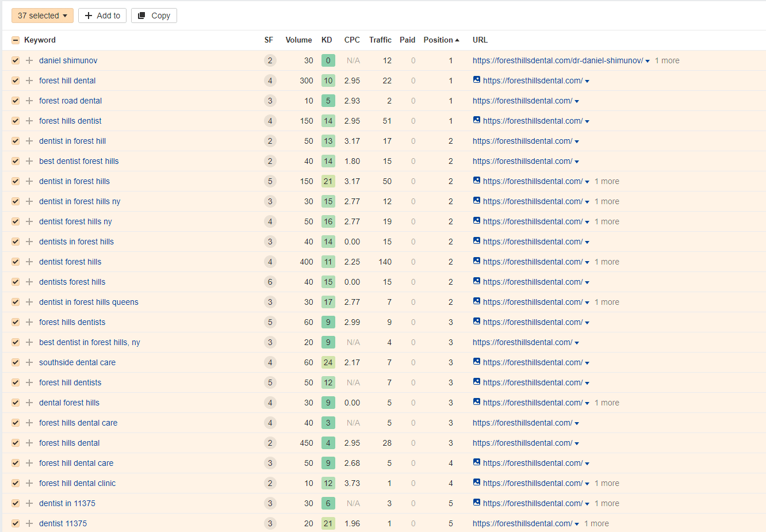Uncheck the 'forest road dental' keyword checkbox

[x=16, y=101]
